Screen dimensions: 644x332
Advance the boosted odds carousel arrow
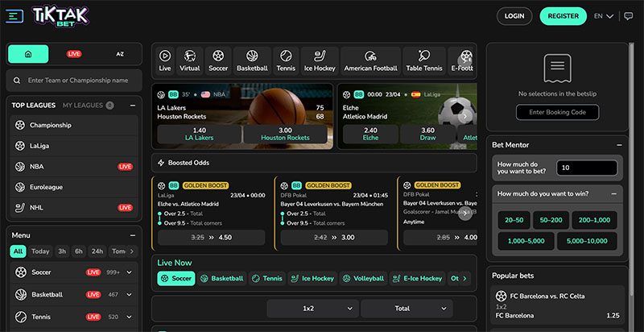click(x=465, y=214)
